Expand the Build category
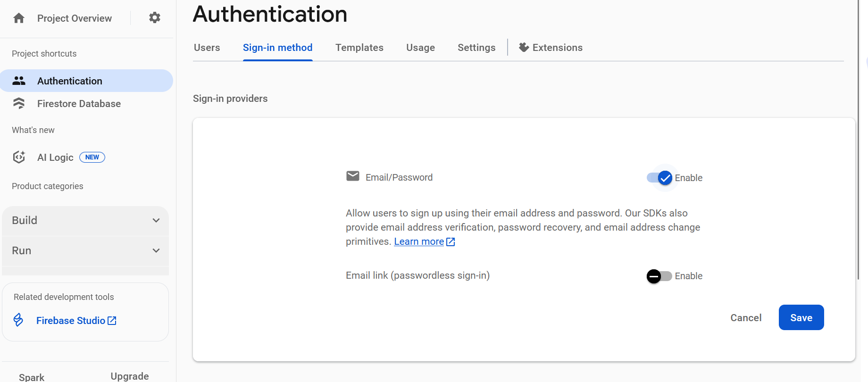This screenshot has height=382, width=868. click(85, 220)
